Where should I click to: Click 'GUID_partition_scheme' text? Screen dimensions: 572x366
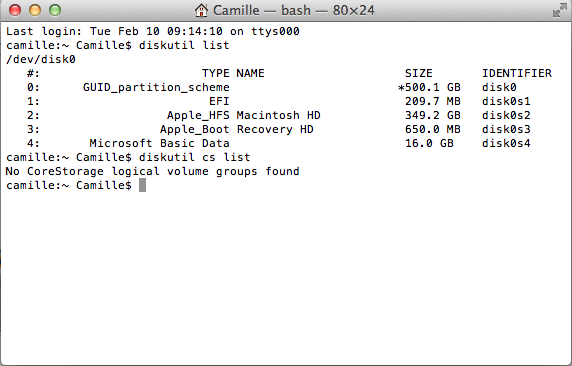point(156,87)
